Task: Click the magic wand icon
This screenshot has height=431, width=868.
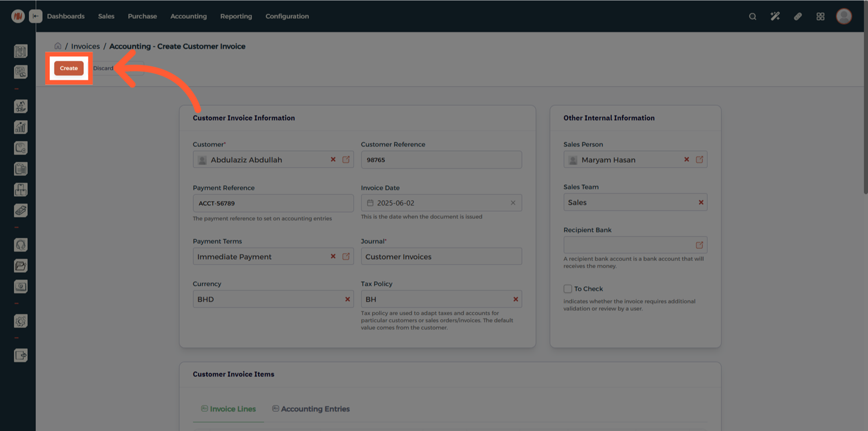Action: click(x=775, y=16)
